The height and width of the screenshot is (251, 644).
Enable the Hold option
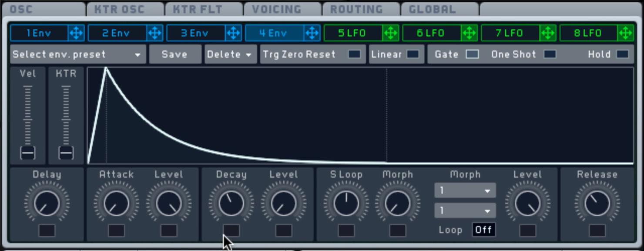[x=623, y=54]
